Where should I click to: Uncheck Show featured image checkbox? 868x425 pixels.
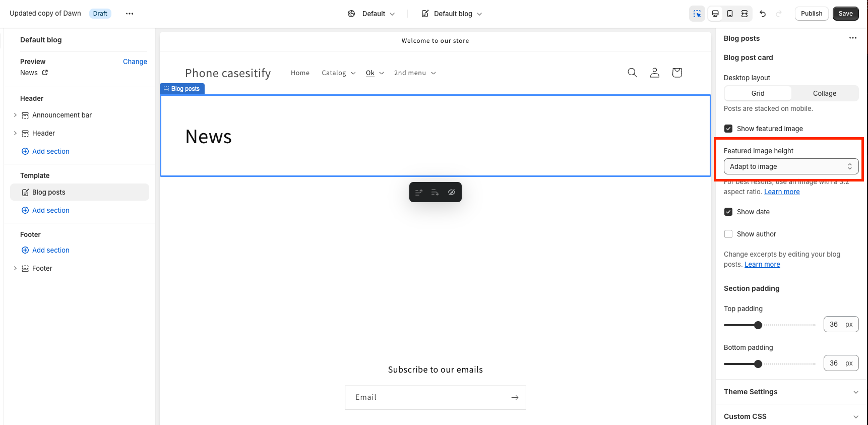728,129
